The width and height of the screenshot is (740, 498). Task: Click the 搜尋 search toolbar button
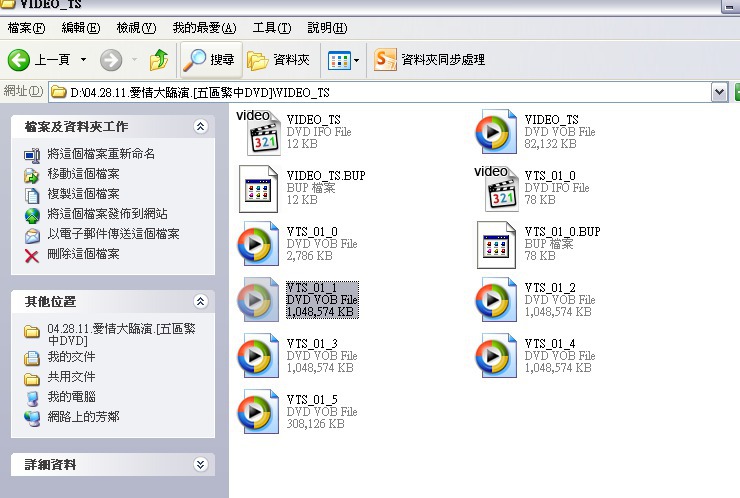(x=211, y=60)
